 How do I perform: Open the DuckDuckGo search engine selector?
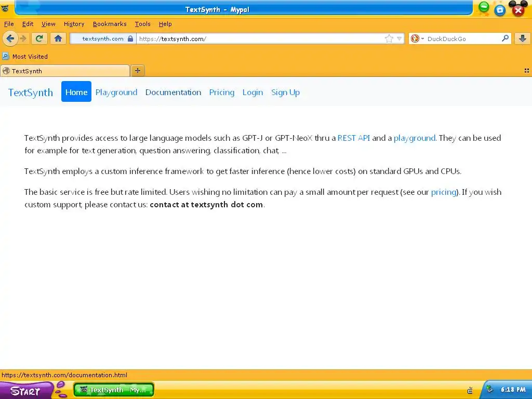coord(417,38)
